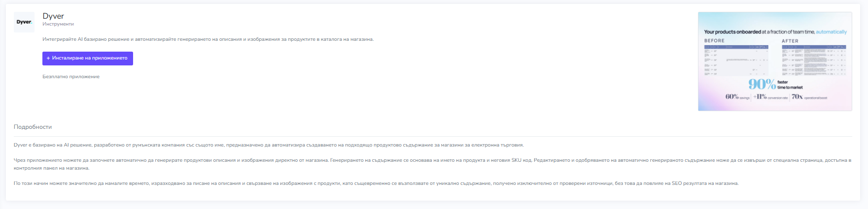Image resolution: width=868 pixels, height=209 pixels.
Task: Open the Dyver before/after promo thumbnail
Action: pos(775,61)
